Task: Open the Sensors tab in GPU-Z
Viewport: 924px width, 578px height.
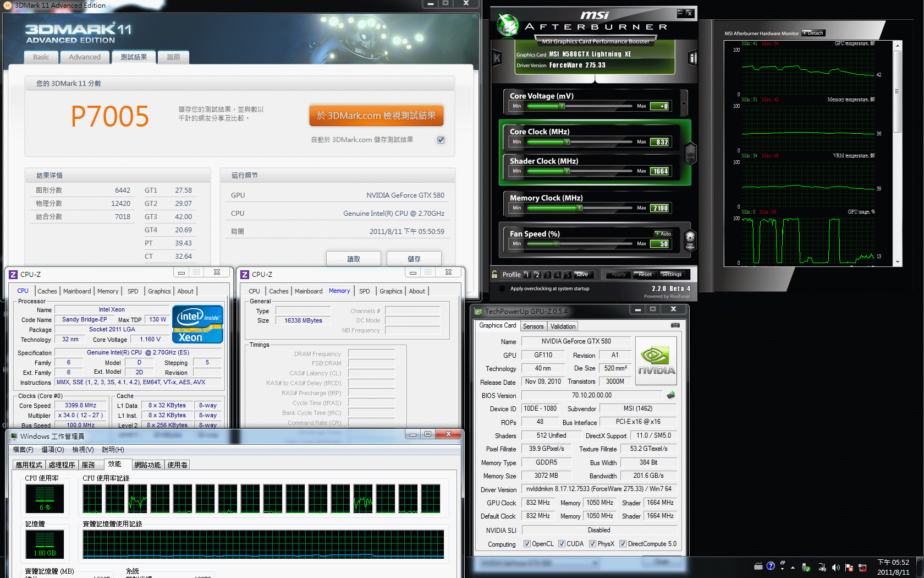Action: [533, 326]
